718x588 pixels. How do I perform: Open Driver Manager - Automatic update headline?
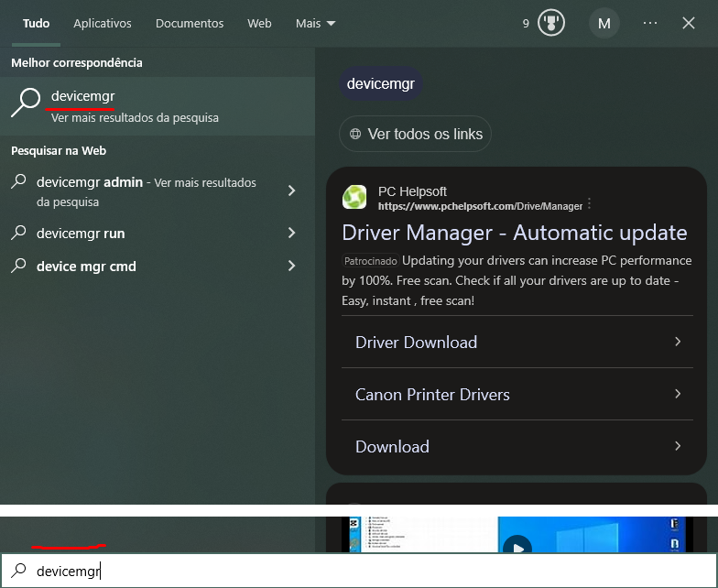coord(515,233)
